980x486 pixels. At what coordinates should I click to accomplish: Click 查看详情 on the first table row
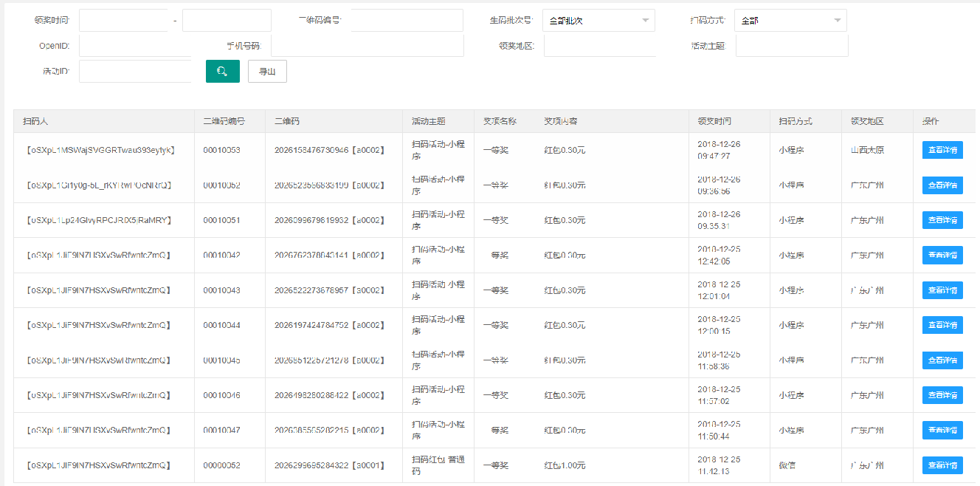942,150
